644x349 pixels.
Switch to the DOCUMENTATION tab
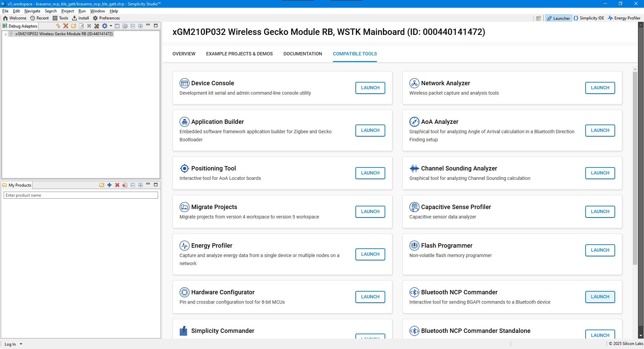coord(303,54)
